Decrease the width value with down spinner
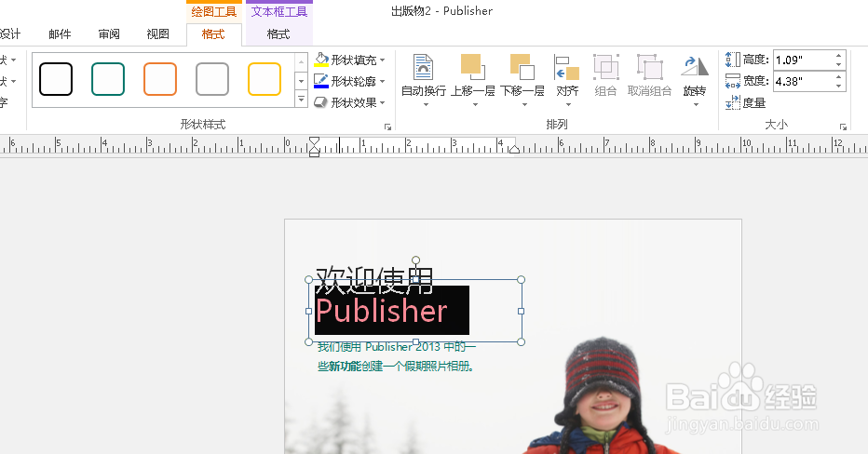 point(839,87)
